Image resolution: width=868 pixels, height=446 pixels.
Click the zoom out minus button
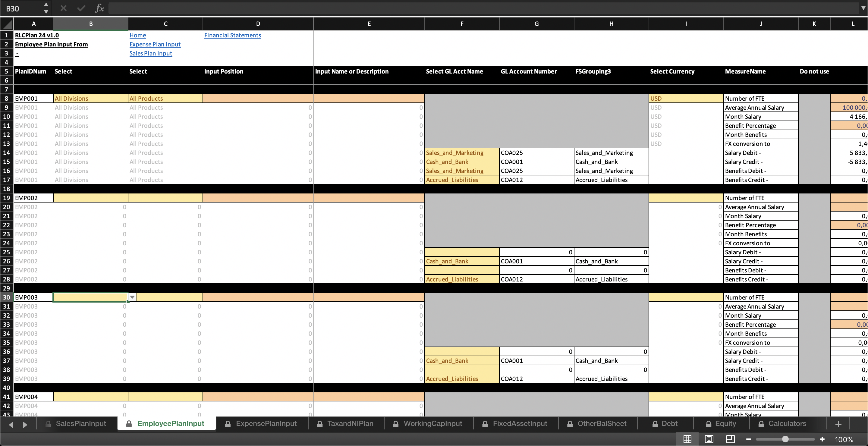pyautogui.click(x=748, y=439)
